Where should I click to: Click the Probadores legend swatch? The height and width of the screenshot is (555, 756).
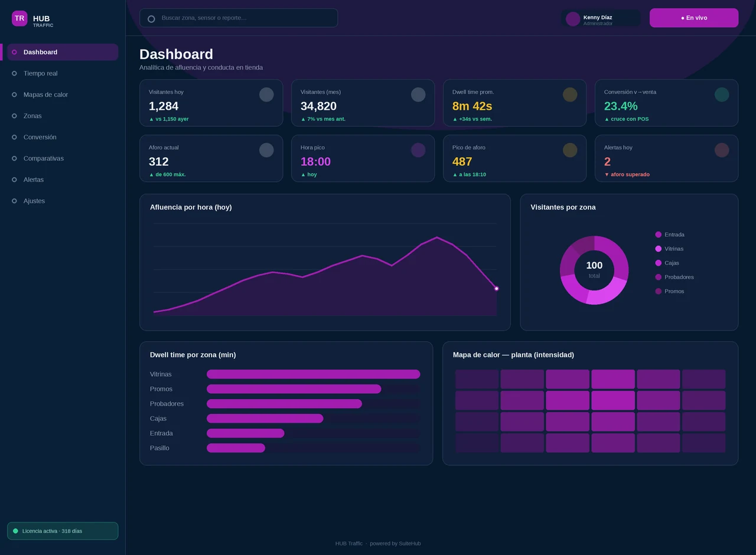click(659, 277)
